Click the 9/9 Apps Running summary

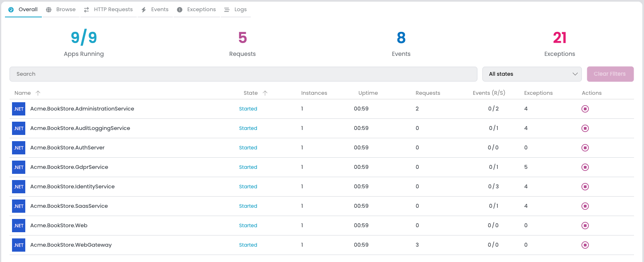tap(84, 43)
